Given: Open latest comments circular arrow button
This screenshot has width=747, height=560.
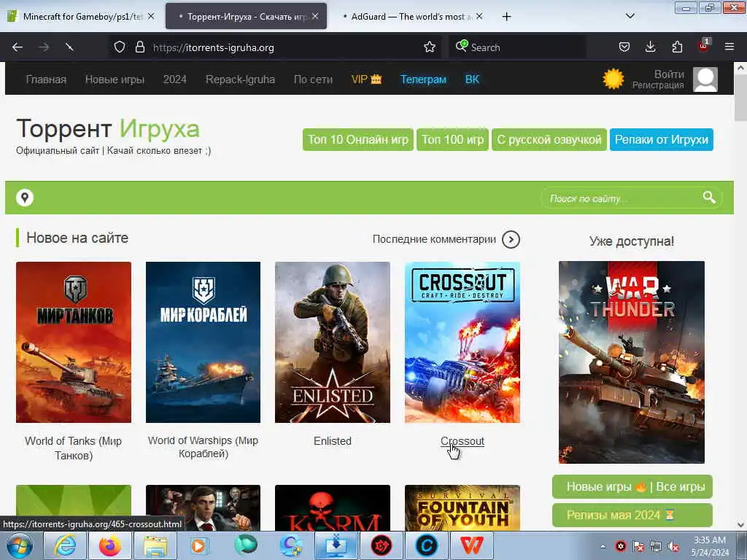Looking at the screenshot, I should tap(511, 239).
